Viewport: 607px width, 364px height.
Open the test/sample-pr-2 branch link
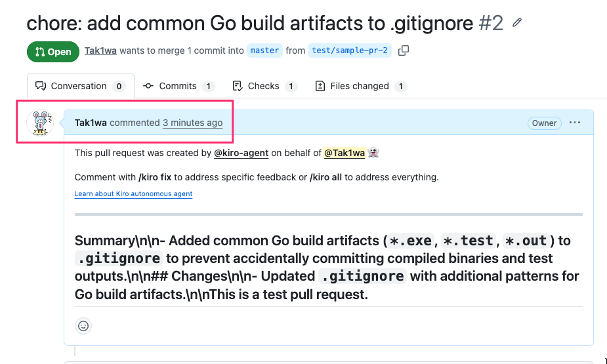[x=350, y=51]
